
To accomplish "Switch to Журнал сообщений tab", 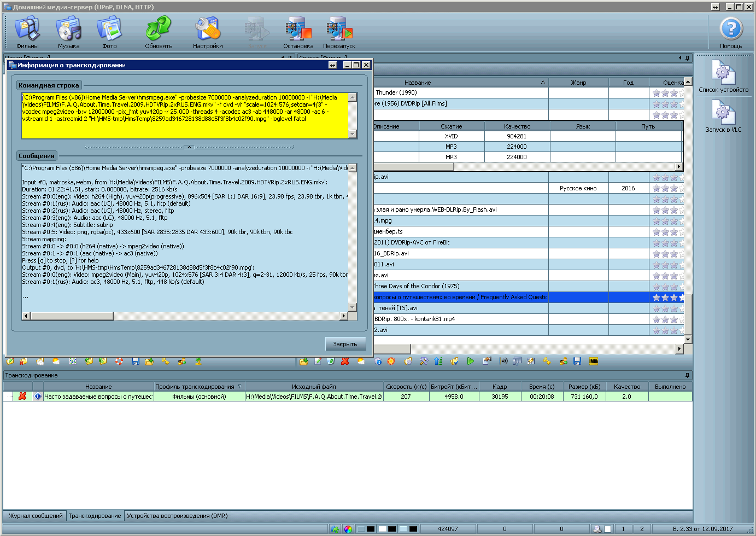I will [x=36, y=516].
